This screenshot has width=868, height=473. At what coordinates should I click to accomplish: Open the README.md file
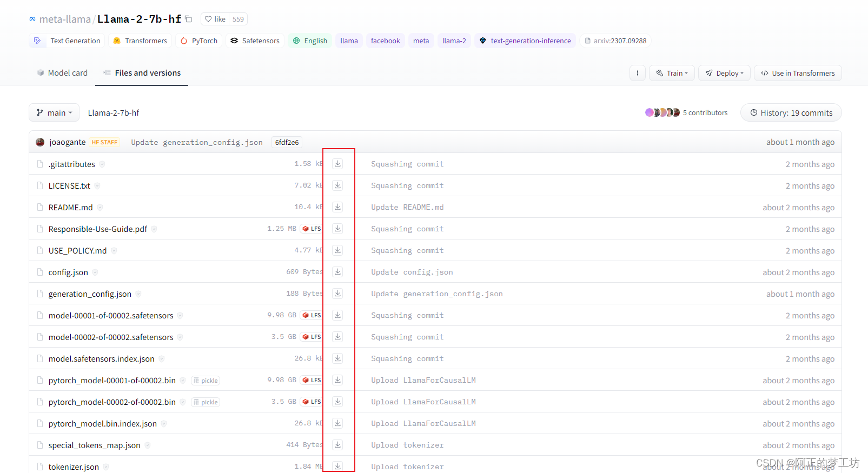(70, 207)
